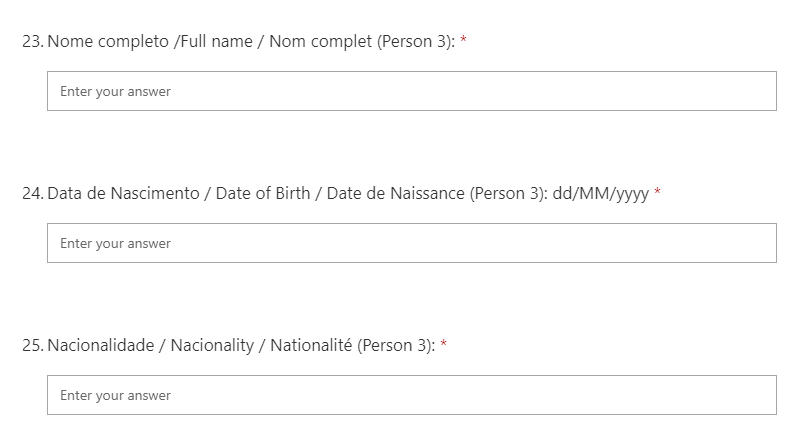This screenshot has width=799, height=434.
Task: Click the question 23 Full name label
Action: coord(250,41)
